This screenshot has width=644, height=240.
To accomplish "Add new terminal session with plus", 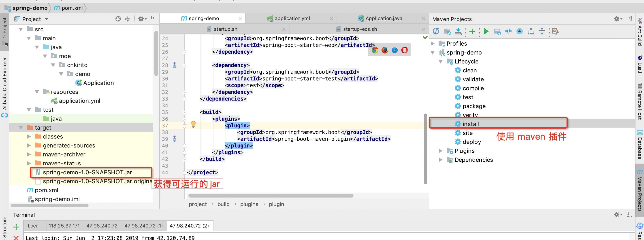I will tap(16, 227).
